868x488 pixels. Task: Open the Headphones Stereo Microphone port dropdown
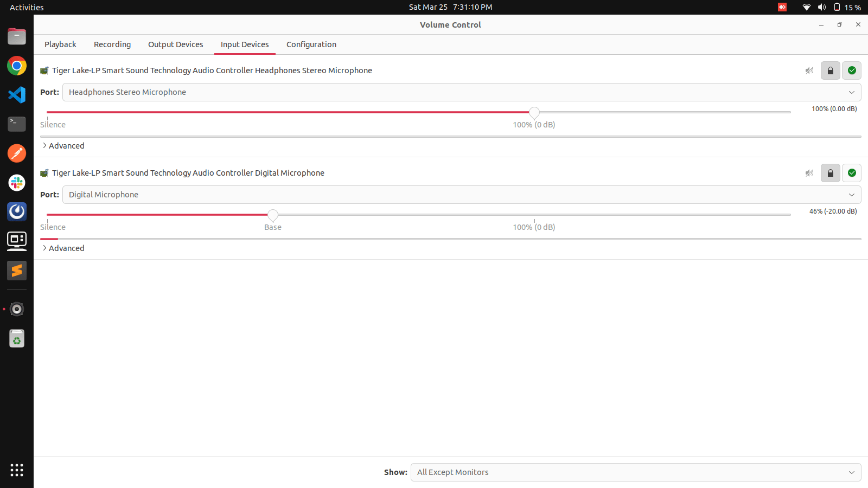pos(852,92)
